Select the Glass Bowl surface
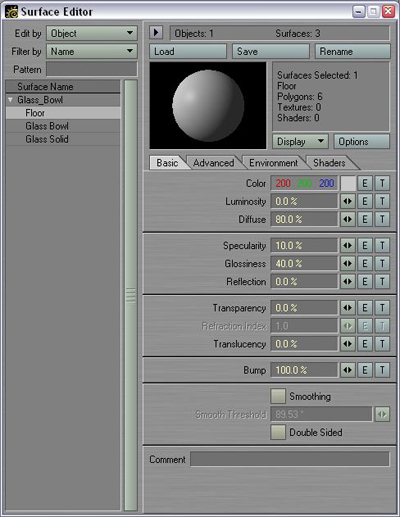The image size is (400, 517). (x=63, y=126)
